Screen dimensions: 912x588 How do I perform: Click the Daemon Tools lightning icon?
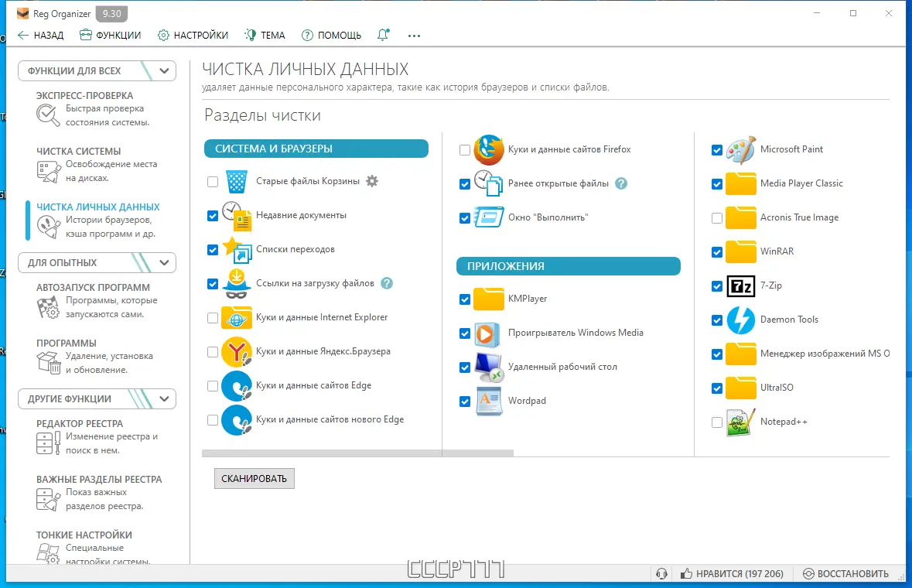click(x=740, y=320)
